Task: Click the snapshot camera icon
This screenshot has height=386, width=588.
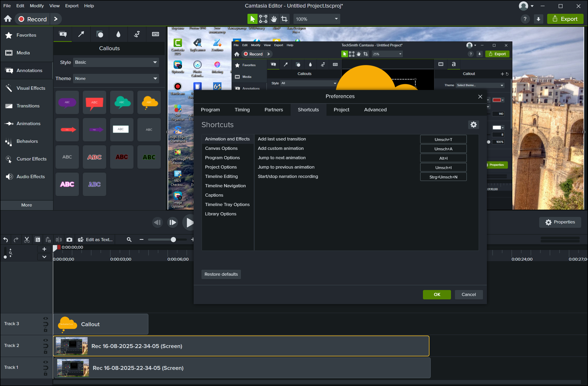Action: 69,240
